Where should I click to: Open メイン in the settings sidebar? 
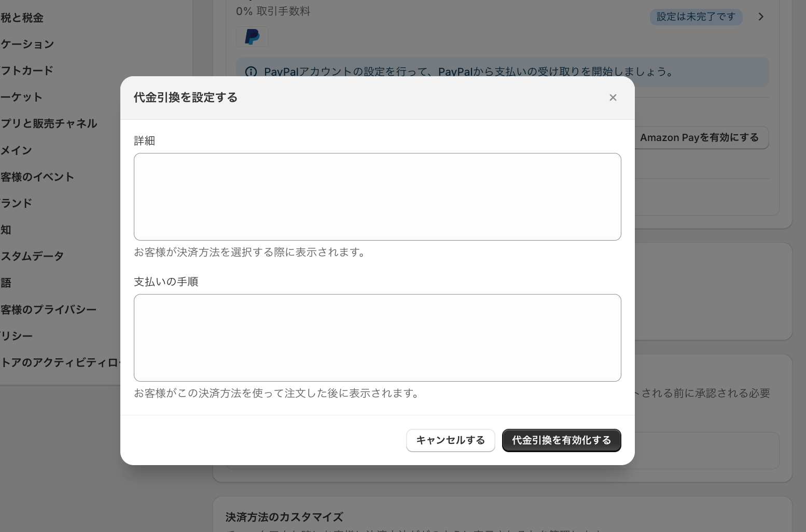tap(16, 150)
